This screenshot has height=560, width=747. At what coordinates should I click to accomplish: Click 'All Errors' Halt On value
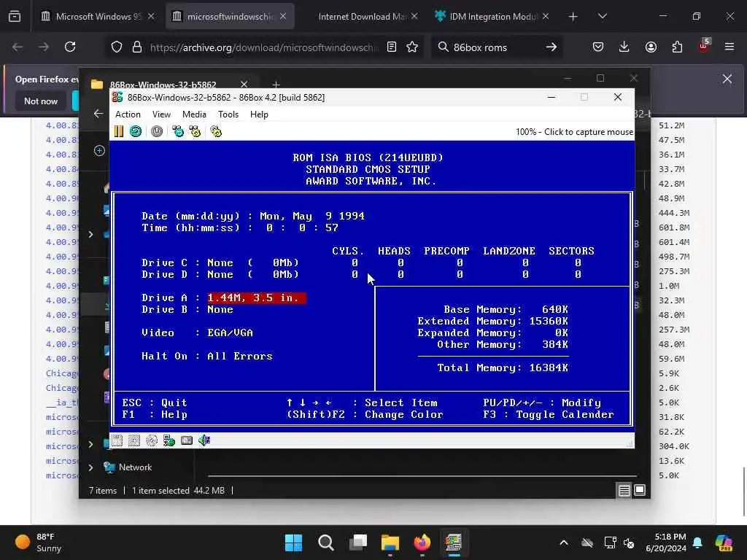point(239,356)
